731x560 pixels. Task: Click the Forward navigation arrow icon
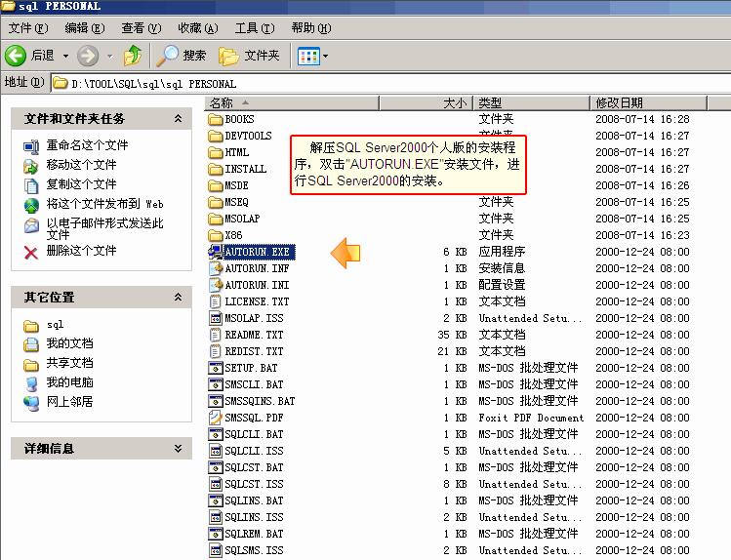coord(88,56)
